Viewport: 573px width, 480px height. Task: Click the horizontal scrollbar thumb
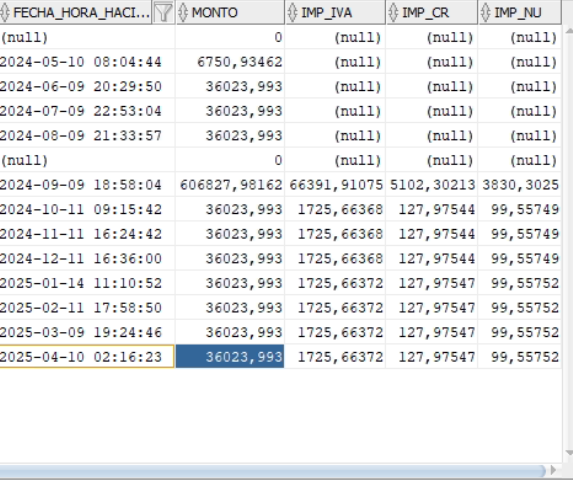click(272, 470)
